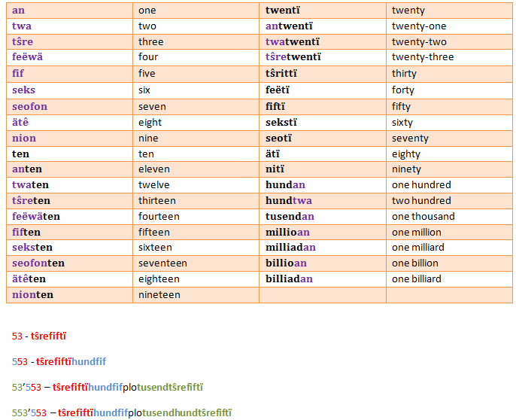516x420 pixels.
Task: Click the word 'seofon' in the table
Action: coord(29,106)
